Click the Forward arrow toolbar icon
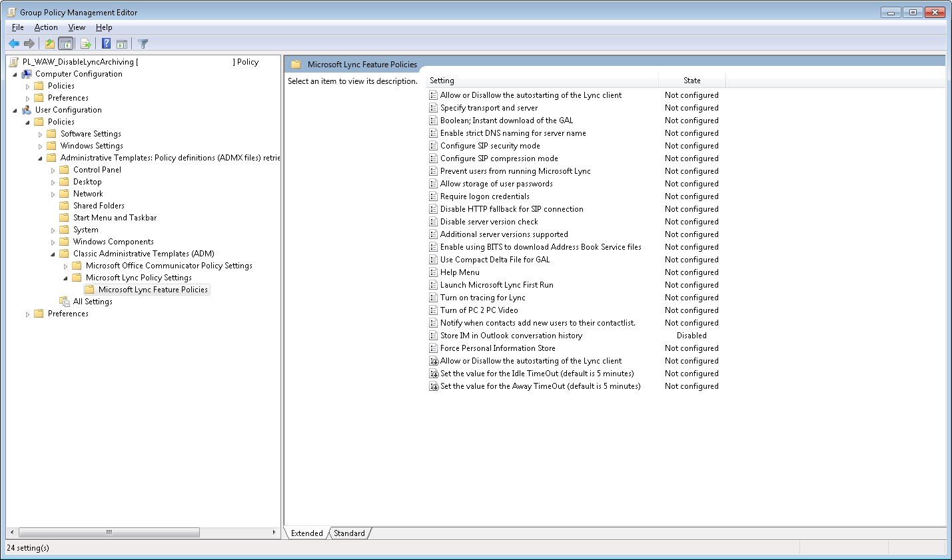This screenshot has height=560, width=952. coord(29,44)
